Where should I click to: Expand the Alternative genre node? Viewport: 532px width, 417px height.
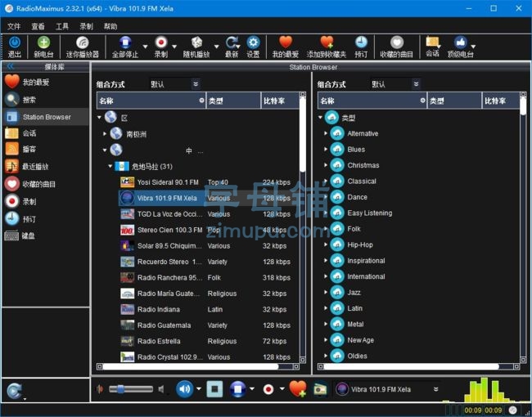click(326, 133)
